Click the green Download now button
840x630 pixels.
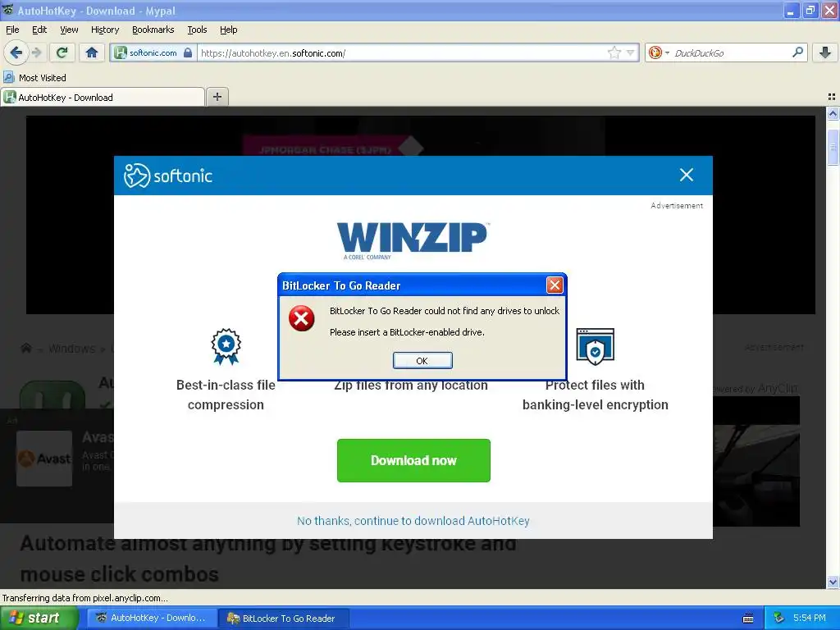pos(413,460)
